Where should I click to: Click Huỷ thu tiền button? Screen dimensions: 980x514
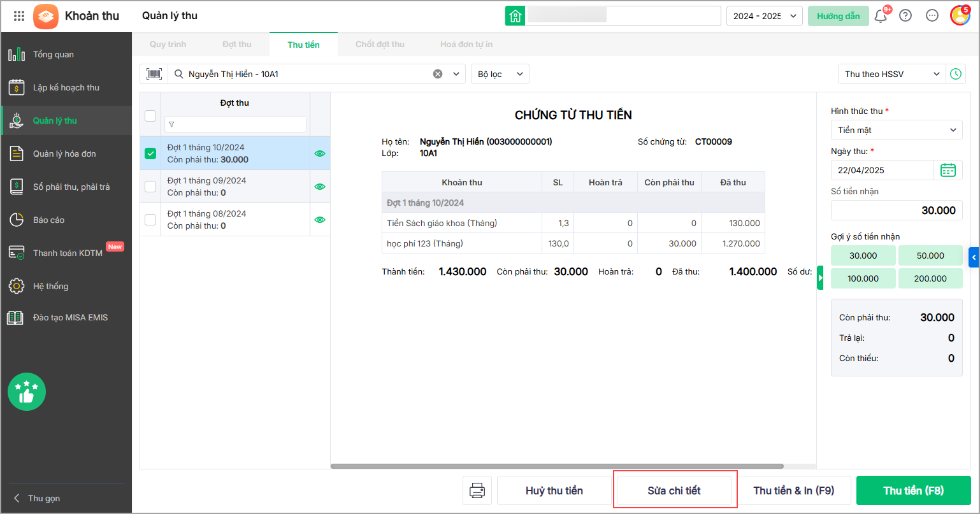[x=554, y=490]
